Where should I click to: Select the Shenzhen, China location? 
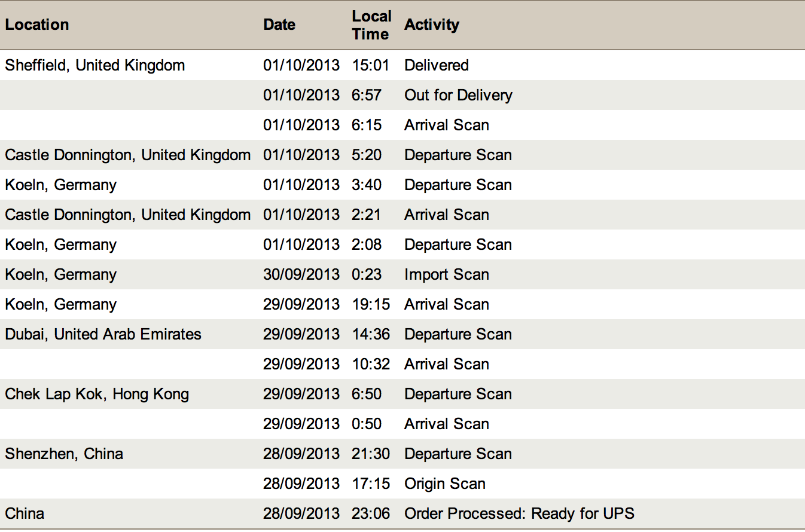[64, 454]
